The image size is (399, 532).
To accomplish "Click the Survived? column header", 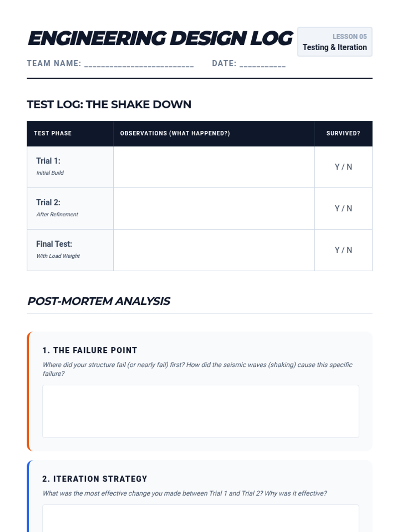I will click(343, 133).
